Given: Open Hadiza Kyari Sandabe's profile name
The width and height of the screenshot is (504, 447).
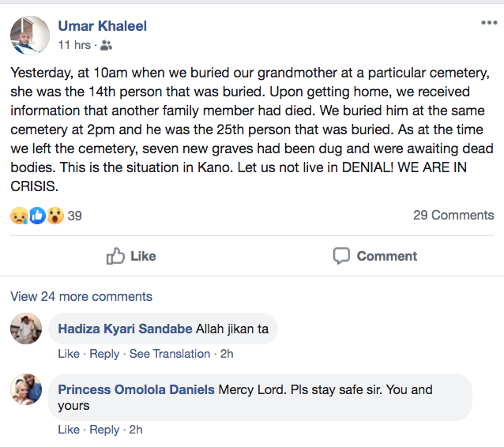Looking at the screenshot, I should pos(113,328).
